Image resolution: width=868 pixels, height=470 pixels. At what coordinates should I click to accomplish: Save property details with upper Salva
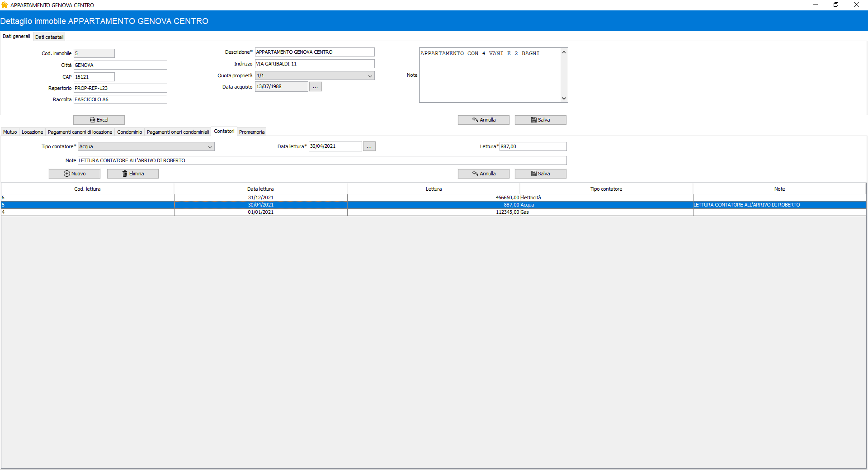click(540, 120)
